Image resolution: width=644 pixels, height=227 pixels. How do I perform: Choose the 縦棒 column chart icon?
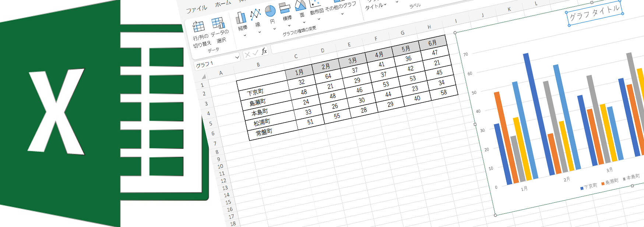[241, 18]
